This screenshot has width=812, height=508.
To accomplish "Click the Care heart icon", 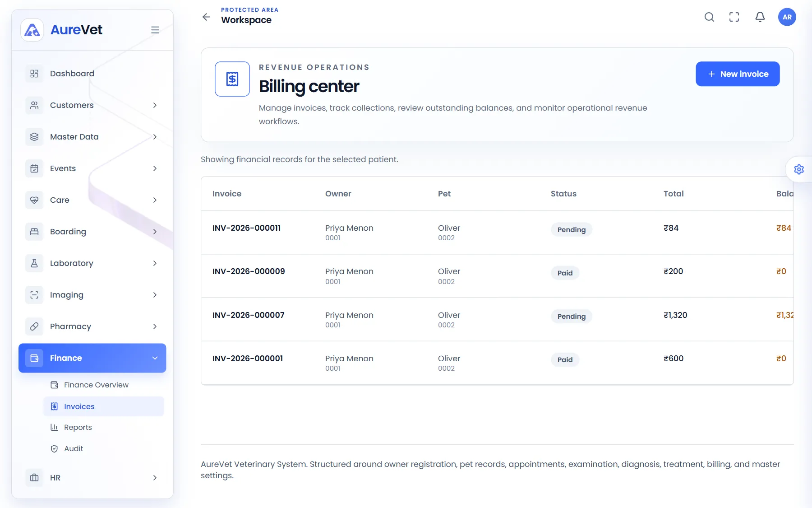I will tap(34, 200).
